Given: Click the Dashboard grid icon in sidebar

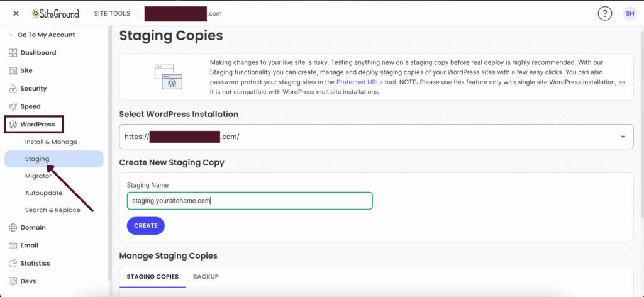Looking at the screenshot, I should tap(13, 53).
